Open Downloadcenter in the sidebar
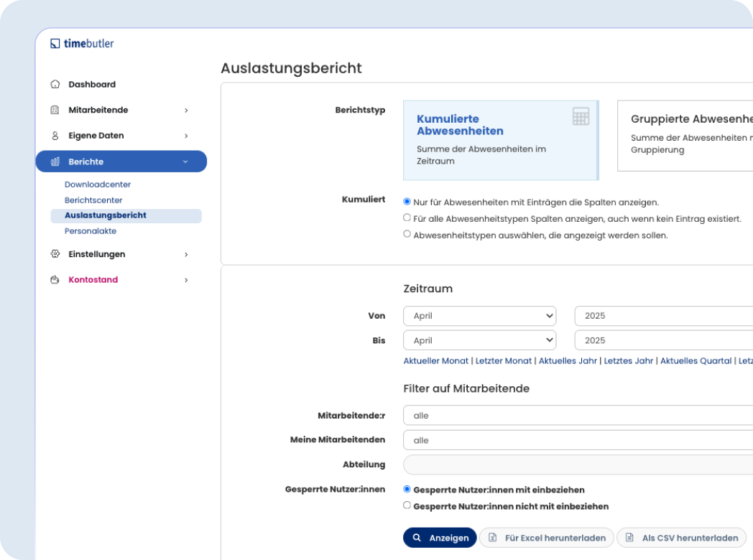The image size is (753, 560). click(98, 185)
